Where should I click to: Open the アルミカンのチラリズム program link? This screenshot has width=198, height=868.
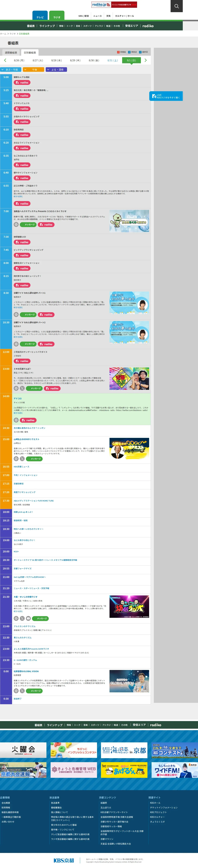click(25, 626)
